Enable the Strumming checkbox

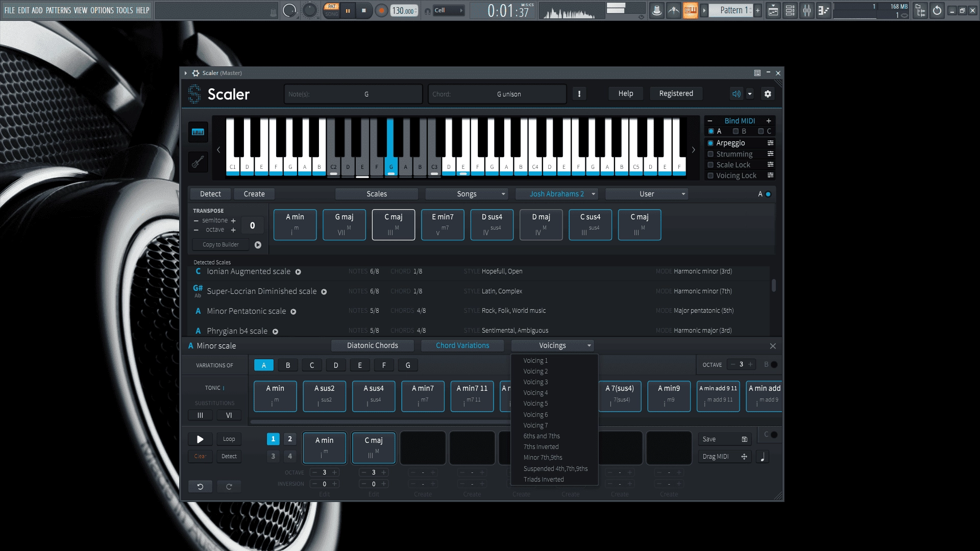pyautogui.click(x=710, y=154)
